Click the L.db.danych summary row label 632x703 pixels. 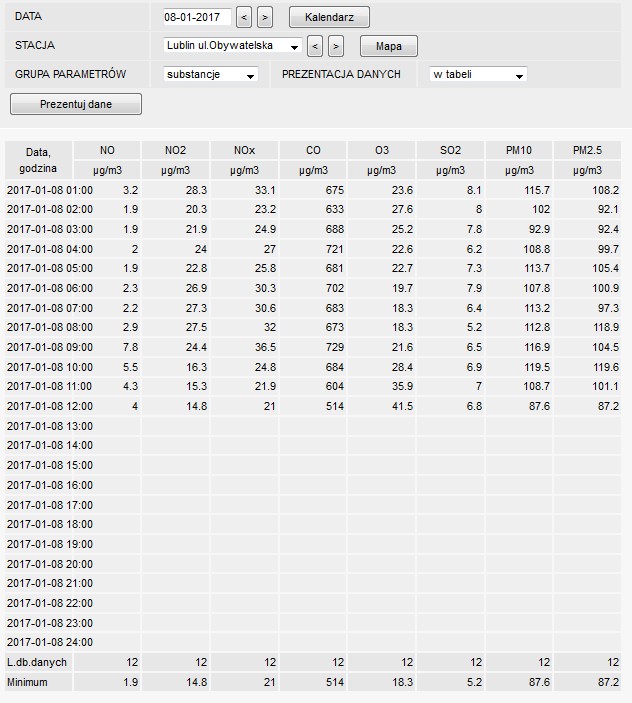pos(37,662)
